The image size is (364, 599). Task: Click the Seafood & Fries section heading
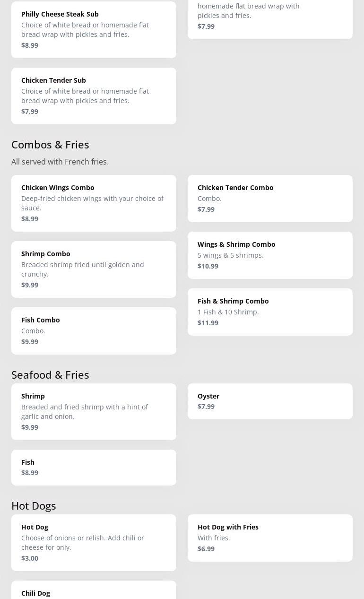click(x=50, y=374)
